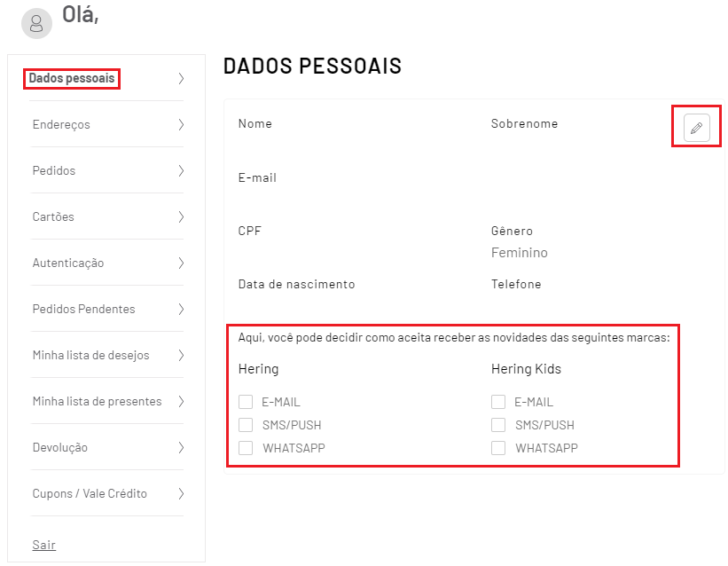This screenshot has width=728, height=566.
Task: Check Hering Kids SMS/PUSH option
Action: [498, 425]
